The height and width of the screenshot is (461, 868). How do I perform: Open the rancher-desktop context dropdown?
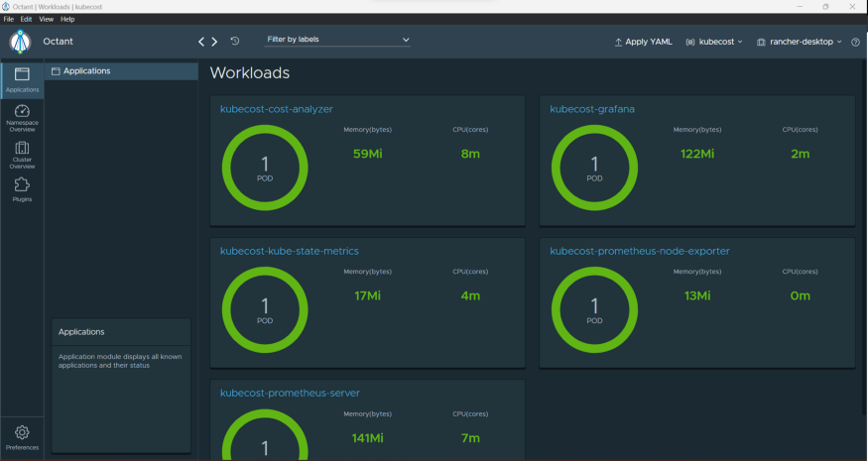(x=800, y=42)
